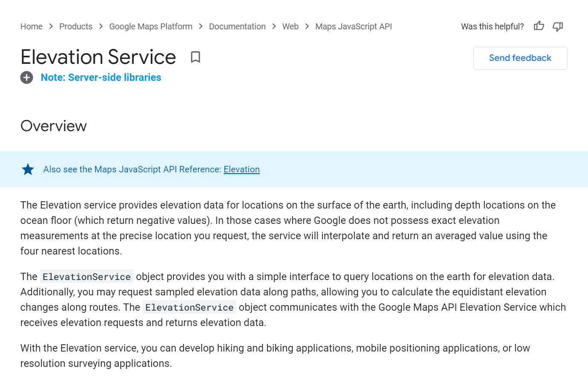Click the Web breadcrumb link
The image size is (588, 386).
[290, 26]
